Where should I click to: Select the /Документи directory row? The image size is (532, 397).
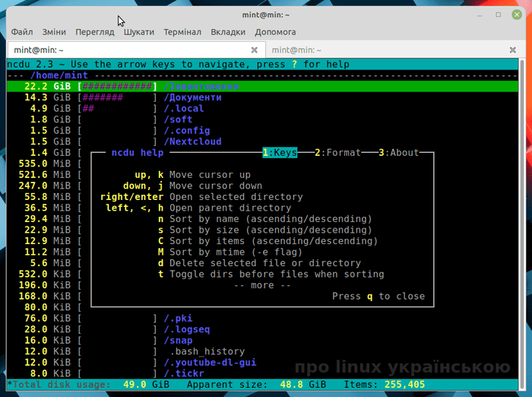click(x=263, y=97)
